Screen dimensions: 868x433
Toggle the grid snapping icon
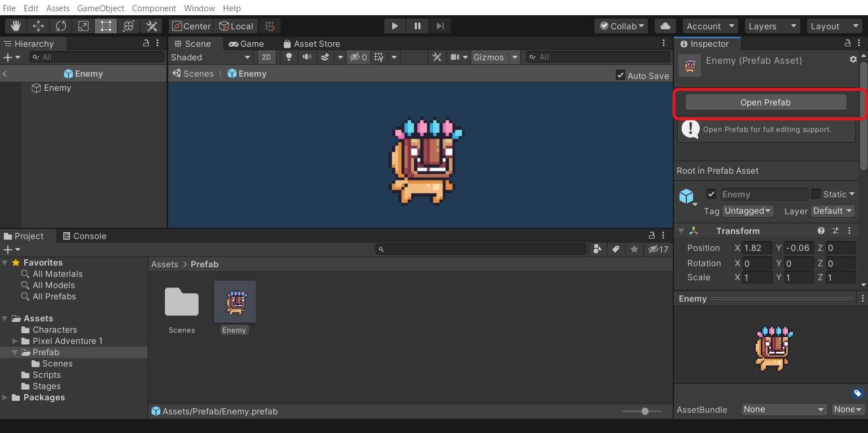click(270, 26)
